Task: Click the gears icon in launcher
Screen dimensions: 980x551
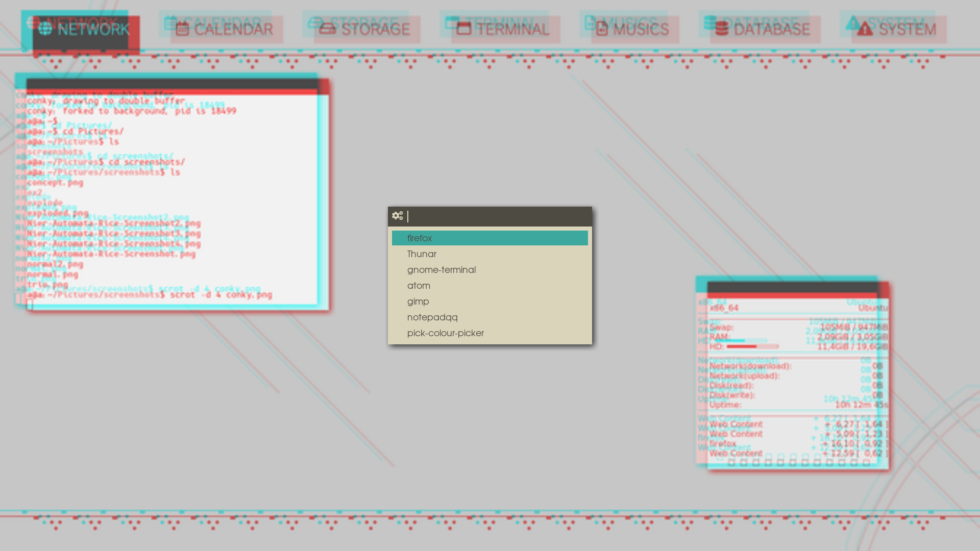Action: click(398, 216)
